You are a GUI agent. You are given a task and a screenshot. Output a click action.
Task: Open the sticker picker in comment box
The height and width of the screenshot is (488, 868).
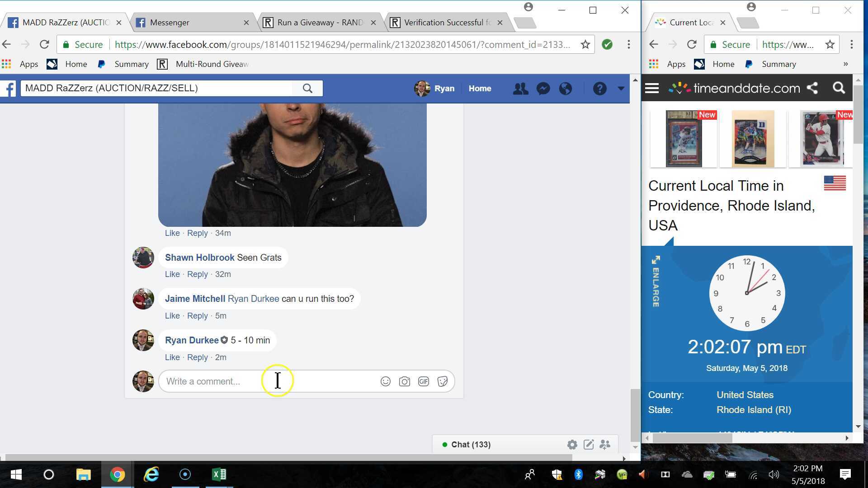443,381
